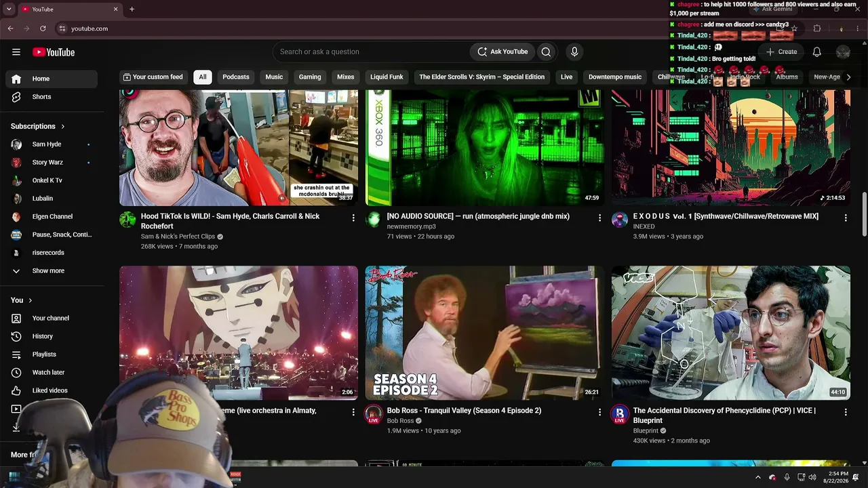Image resolution: width=868 pixels, height=488 pixels.
Task: View site information icon beside youtube.com
Action: coord(62,28)
